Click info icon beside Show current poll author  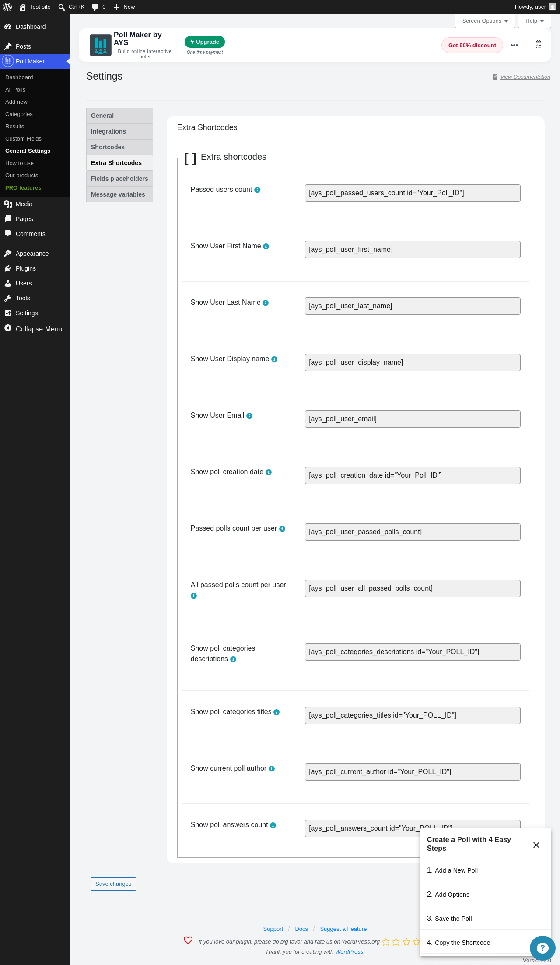[272, 769]
